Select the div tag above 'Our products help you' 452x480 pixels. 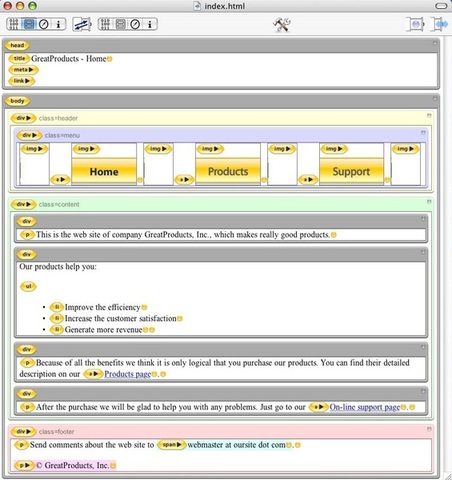click(27, 254)
